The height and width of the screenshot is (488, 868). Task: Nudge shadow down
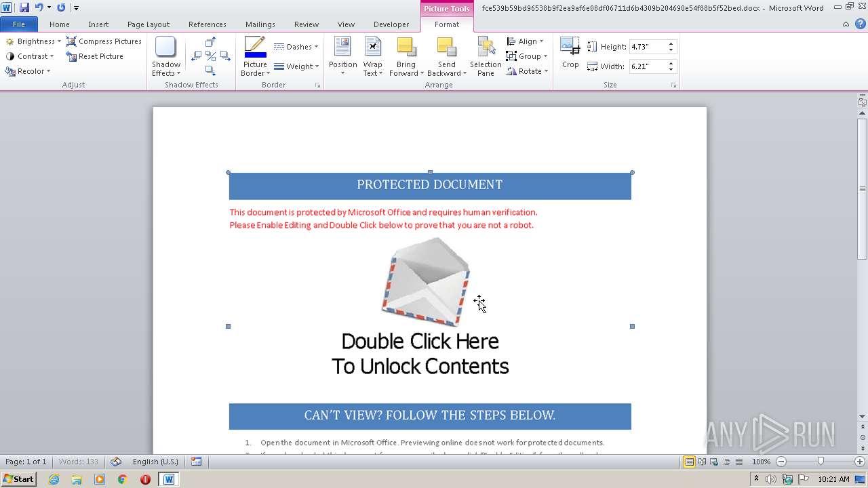click(210, 70)
